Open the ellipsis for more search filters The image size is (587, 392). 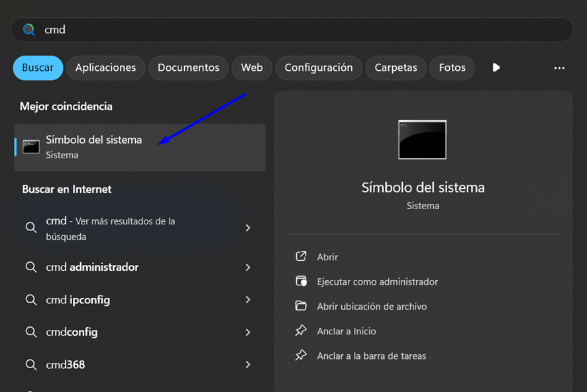click(x=559, y=68)
